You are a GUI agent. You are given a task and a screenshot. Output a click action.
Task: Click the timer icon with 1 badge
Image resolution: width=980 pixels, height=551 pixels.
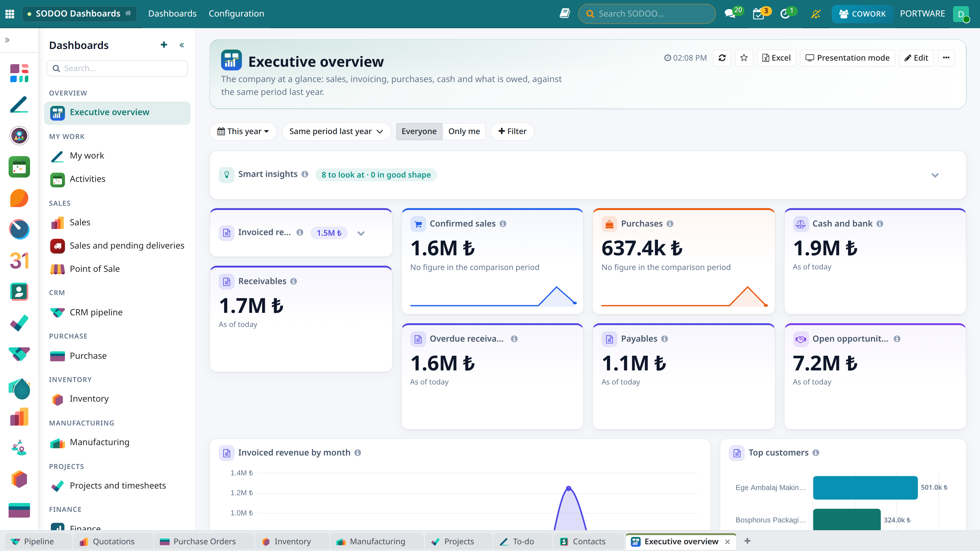(786, 14)
